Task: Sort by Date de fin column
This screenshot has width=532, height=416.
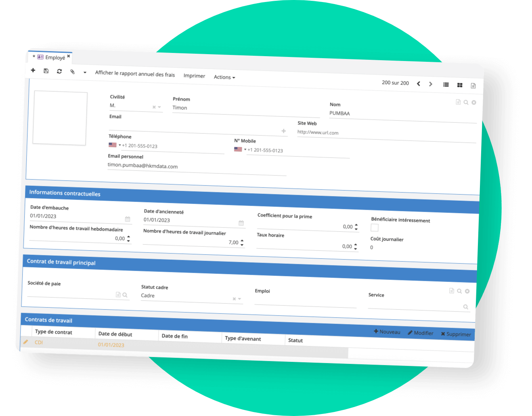Action: 190,336
